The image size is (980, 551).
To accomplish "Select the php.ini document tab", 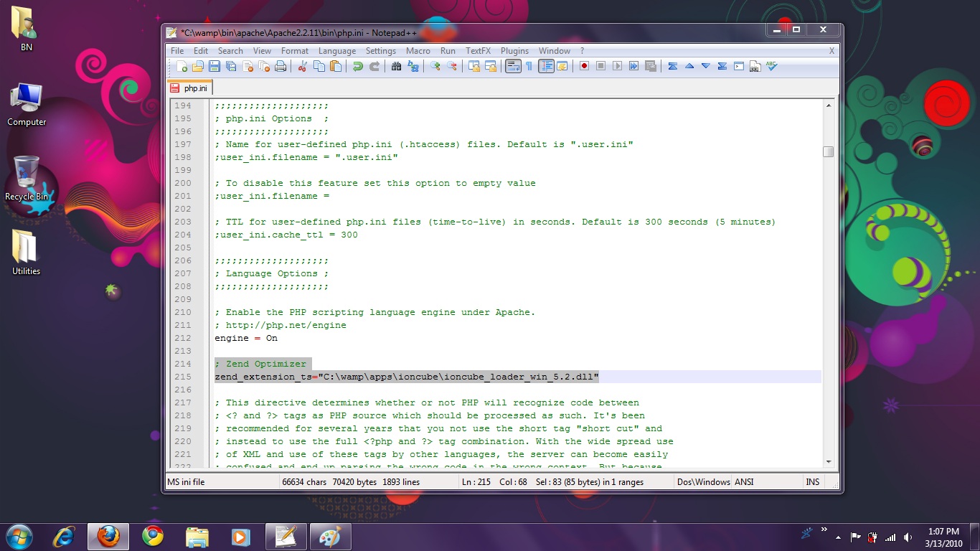I will (x=190, y=88).
